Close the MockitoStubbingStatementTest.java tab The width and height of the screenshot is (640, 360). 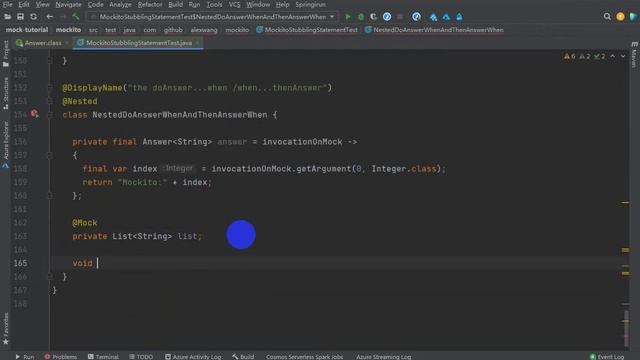(x=198, y=43)
